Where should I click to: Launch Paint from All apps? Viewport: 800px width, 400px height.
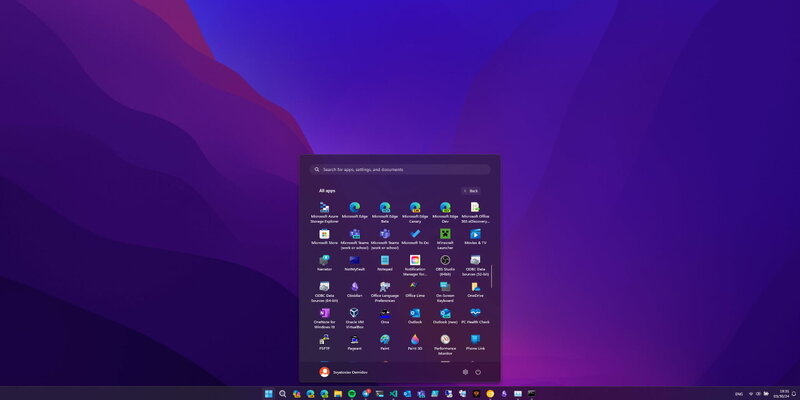point(385,343)
